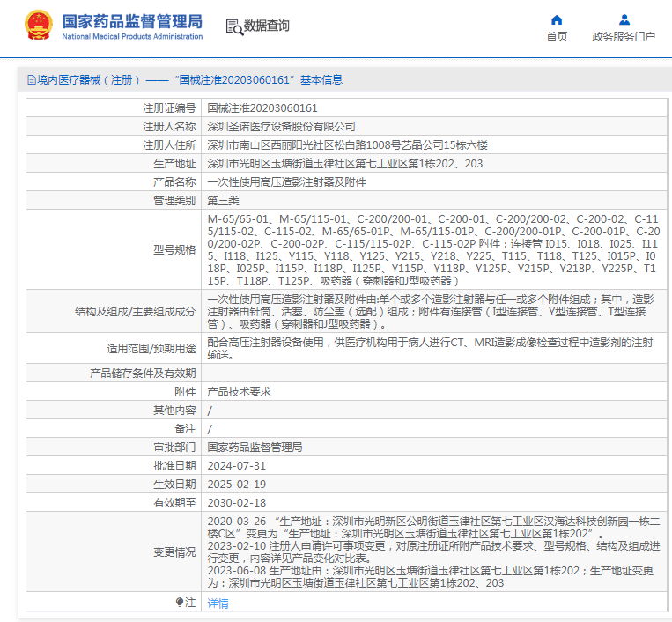Click the 变更情况 change history cell
This screenshot has height=622, width=672.
click(433, 552)
